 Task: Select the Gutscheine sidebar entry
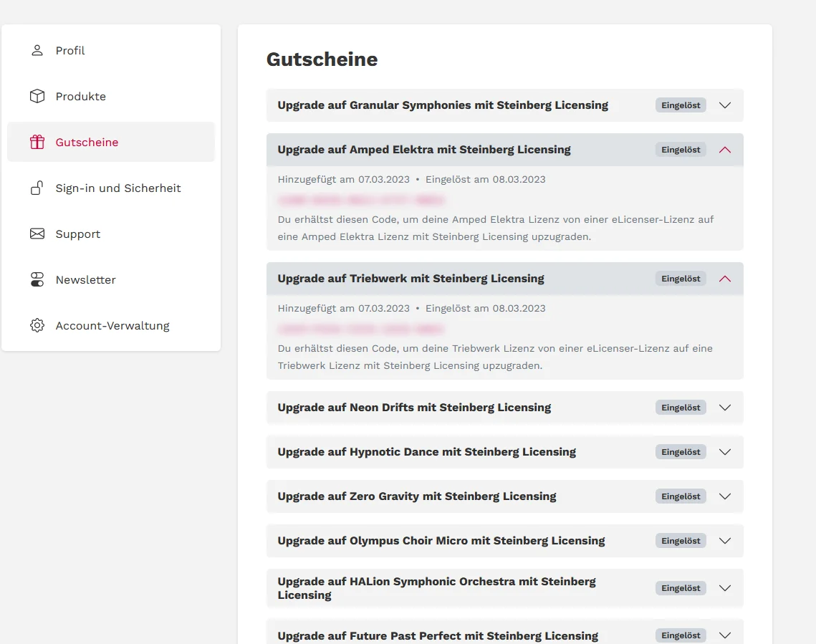111,142
